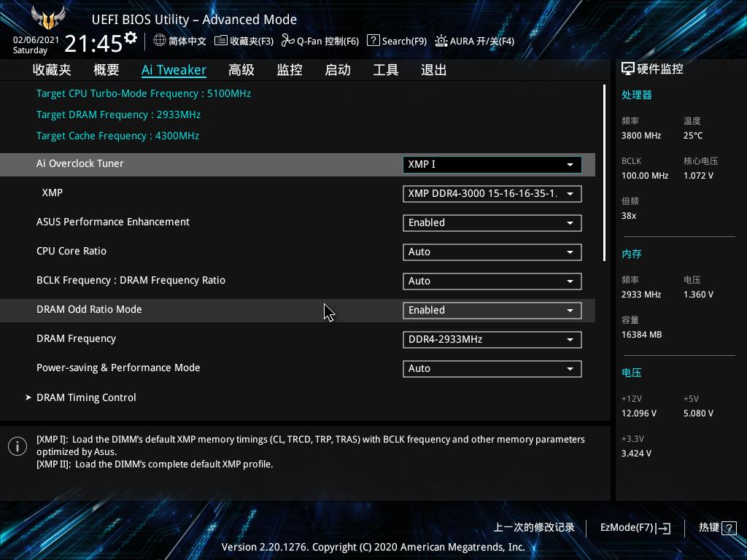The height and width of the screenshot is (560, 747).
Task: Click the CPU Core Ratio label
Action: point(71,251)
